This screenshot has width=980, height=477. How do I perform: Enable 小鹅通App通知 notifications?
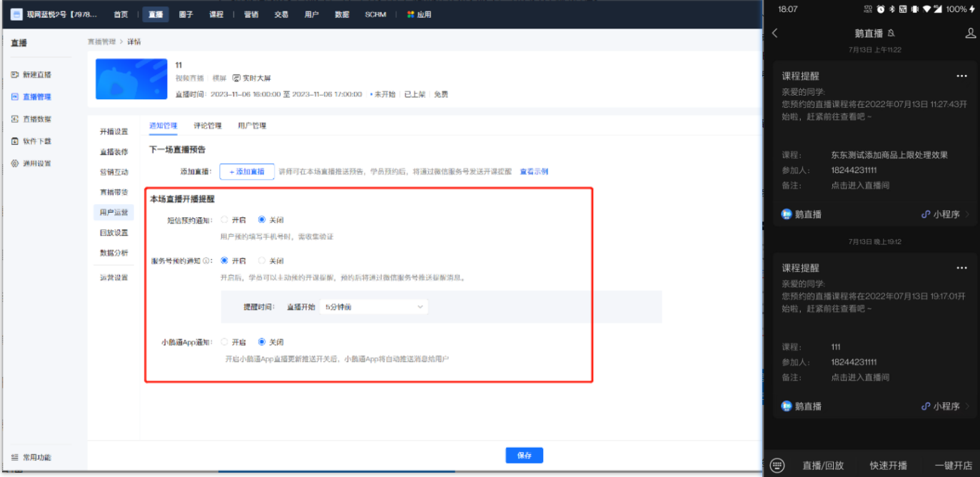point(223,341)
